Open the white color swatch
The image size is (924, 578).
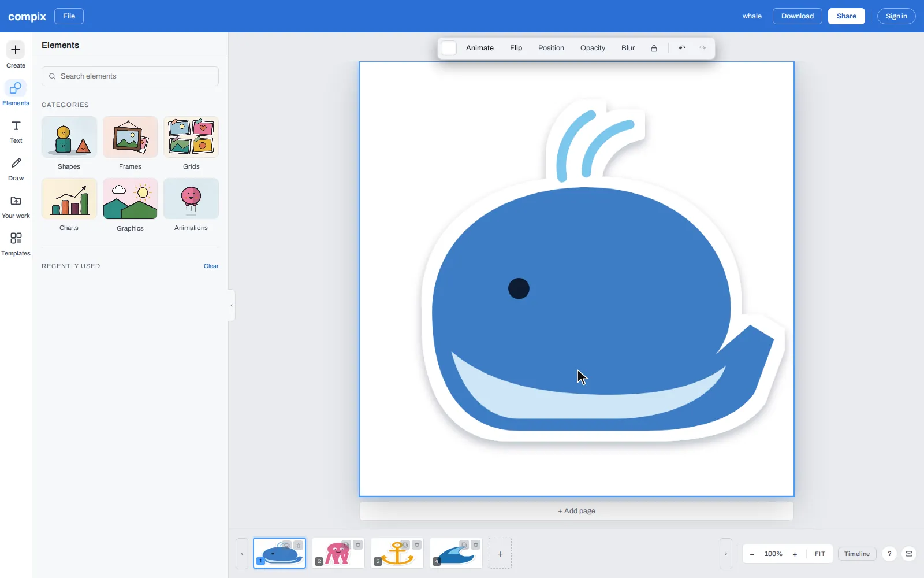449,48
